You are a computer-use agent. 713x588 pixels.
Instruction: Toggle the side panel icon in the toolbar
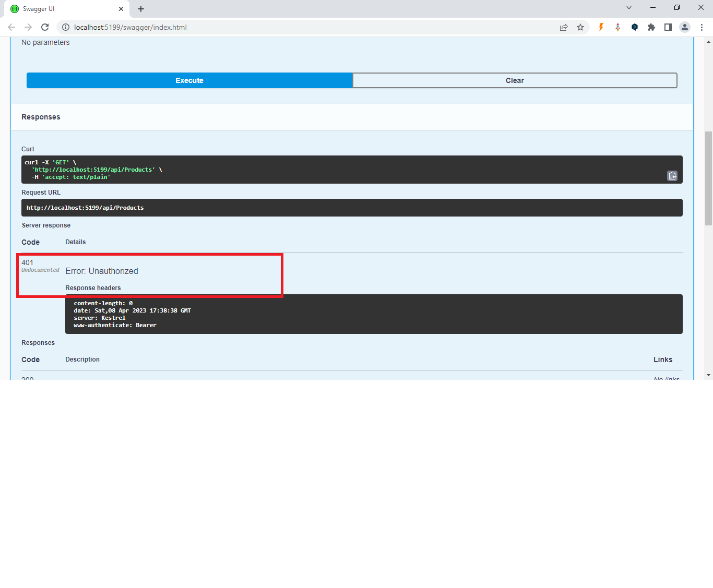668,27
